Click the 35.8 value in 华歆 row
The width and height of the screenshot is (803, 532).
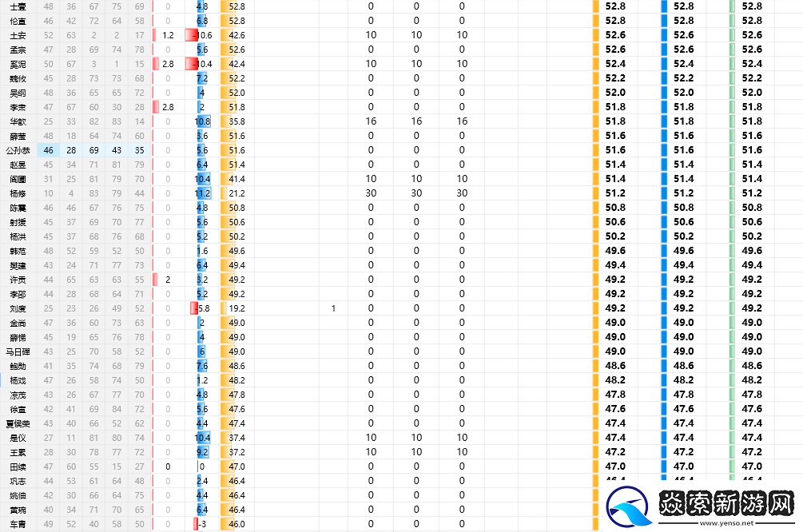click(x=237, y=121)
